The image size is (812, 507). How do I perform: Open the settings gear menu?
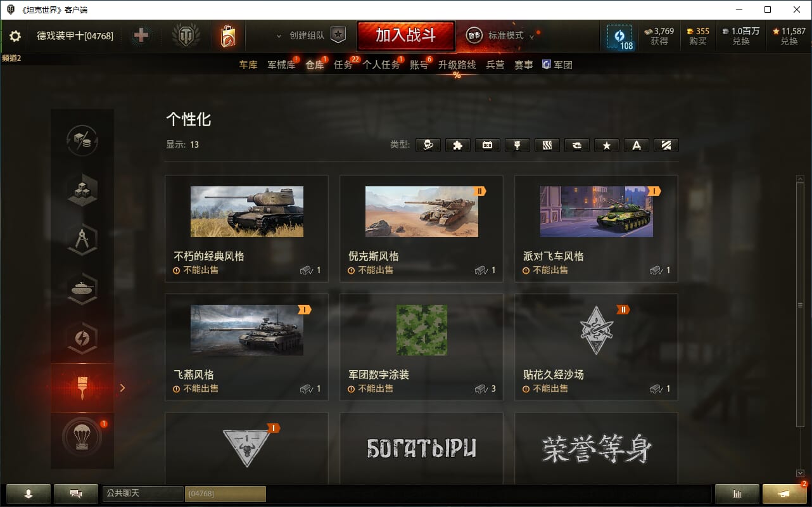(x=15, y=36)
